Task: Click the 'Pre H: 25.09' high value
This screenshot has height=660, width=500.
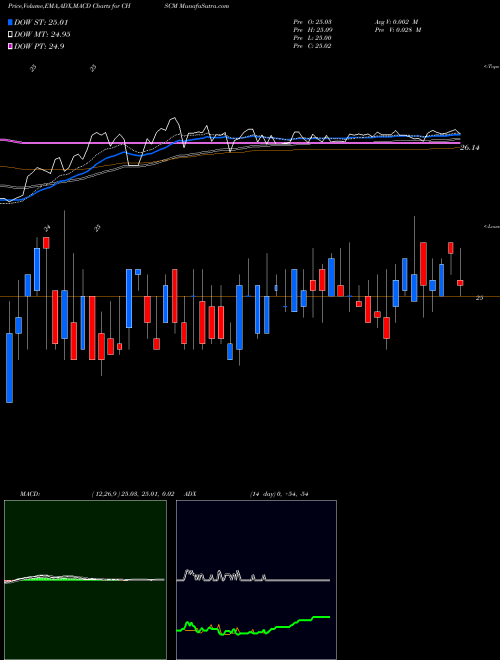Action: [313, 30]
